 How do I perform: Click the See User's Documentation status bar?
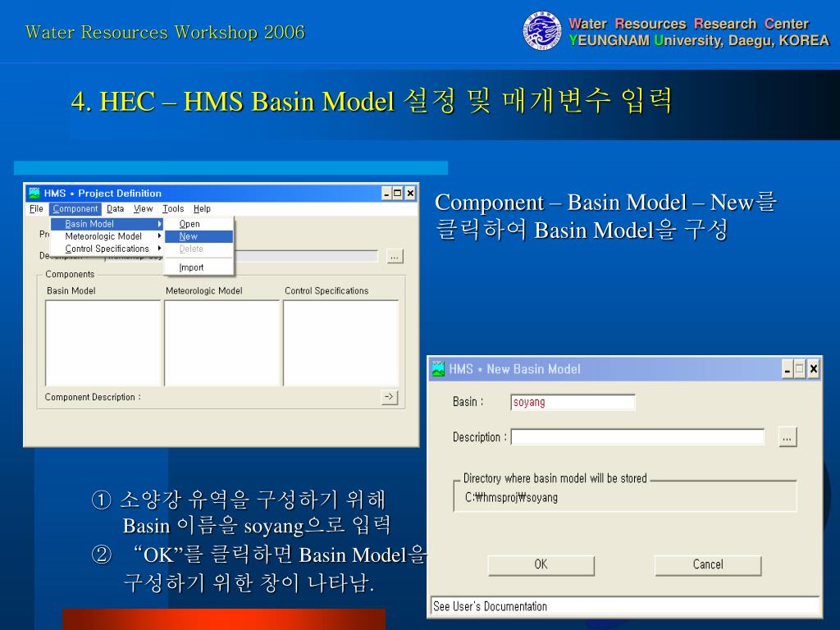(x=625, y=606)
